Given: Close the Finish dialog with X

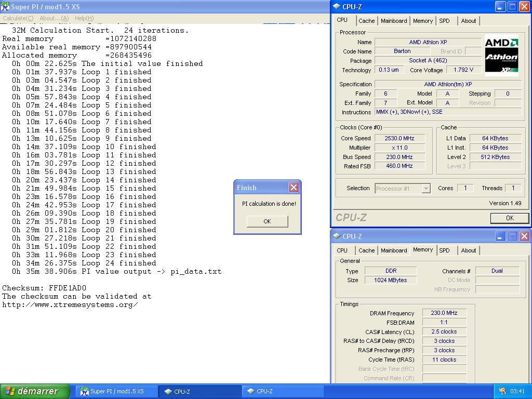Looking at the screenshot, I should (x=294, y=187).
